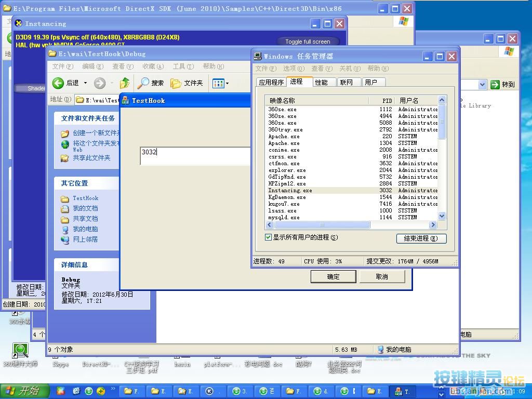Image resolution: width=532 pixels, height=399 pixels.
Task: Open the Views icon in Explorer toolbar
Action: click(x=218, y=83)
